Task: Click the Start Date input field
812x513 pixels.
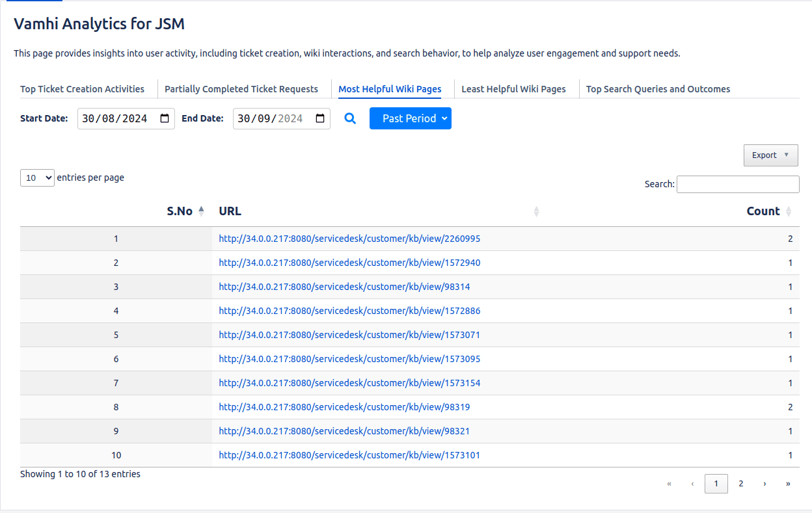Action: (x=117, y=118)
